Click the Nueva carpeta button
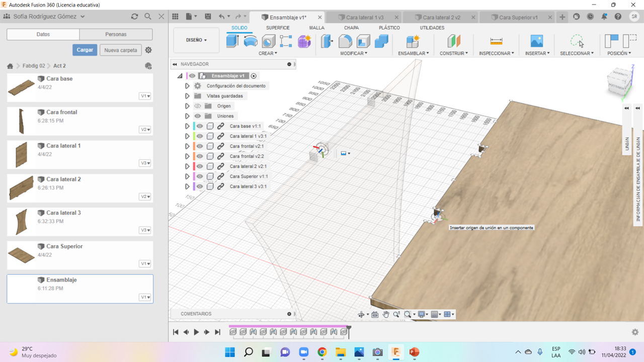Screen dimensions: 644x362 pos(121,50)
